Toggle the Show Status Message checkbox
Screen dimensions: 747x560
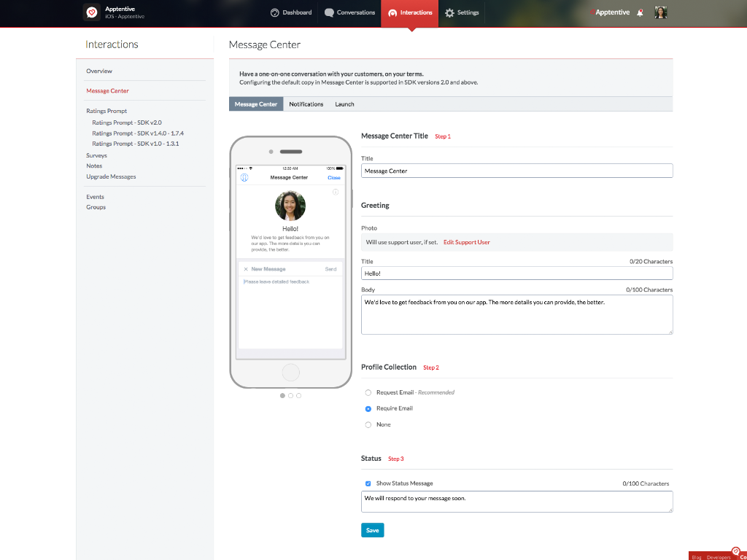click(x=368, y=483)
